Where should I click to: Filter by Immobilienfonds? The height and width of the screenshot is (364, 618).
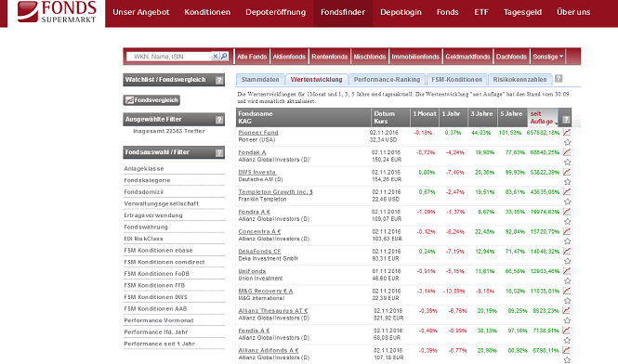tap(415, 57)
